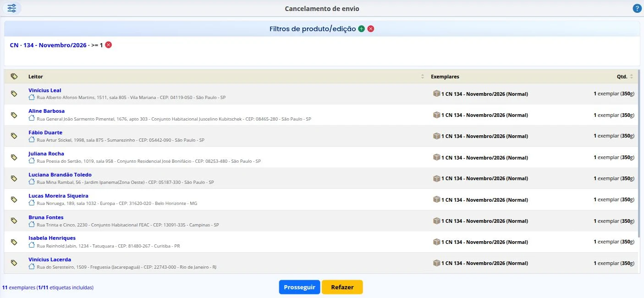Toggle the tag for Vinícius Lacerda
The image size is (644, 298).
pyautogui.click(x=14, y=263)
